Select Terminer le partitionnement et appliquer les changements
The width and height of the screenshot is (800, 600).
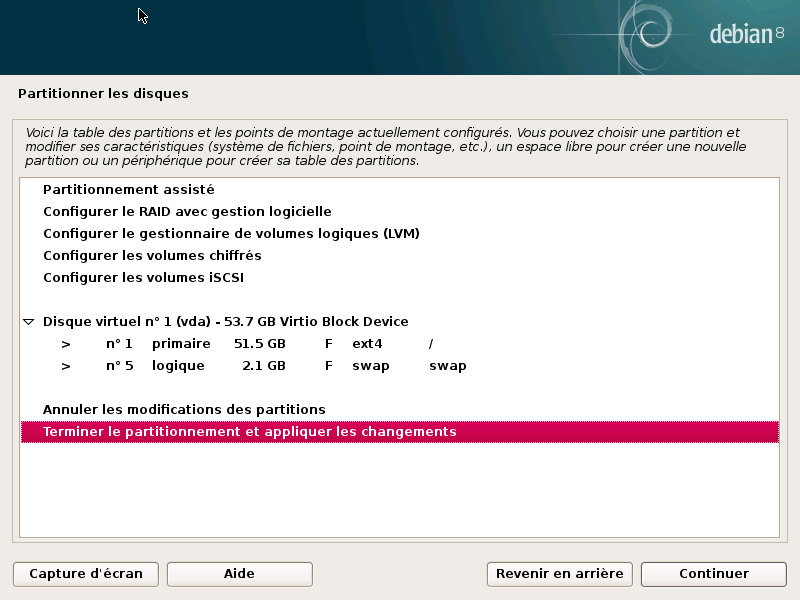[247, 431]
